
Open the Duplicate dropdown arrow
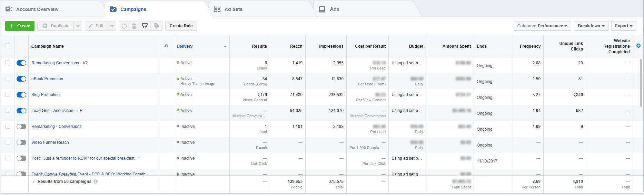(x=78, y=26)
